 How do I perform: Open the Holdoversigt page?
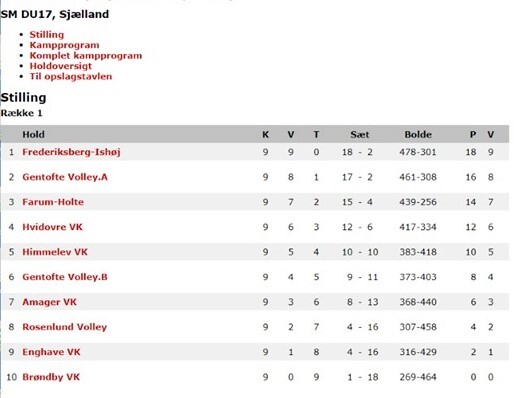pyautogui.click(x=60, y=66)
